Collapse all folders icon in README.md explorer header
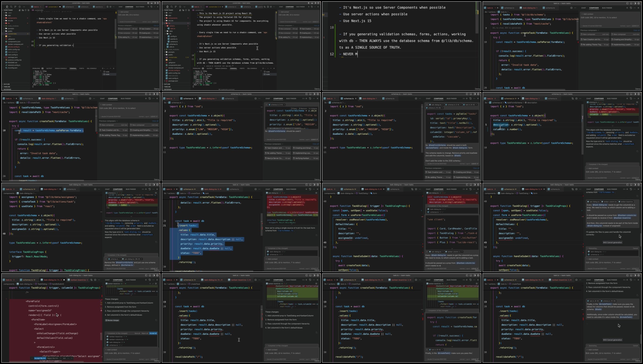Screen dimensions: 643x364 (x=28, y=10)
